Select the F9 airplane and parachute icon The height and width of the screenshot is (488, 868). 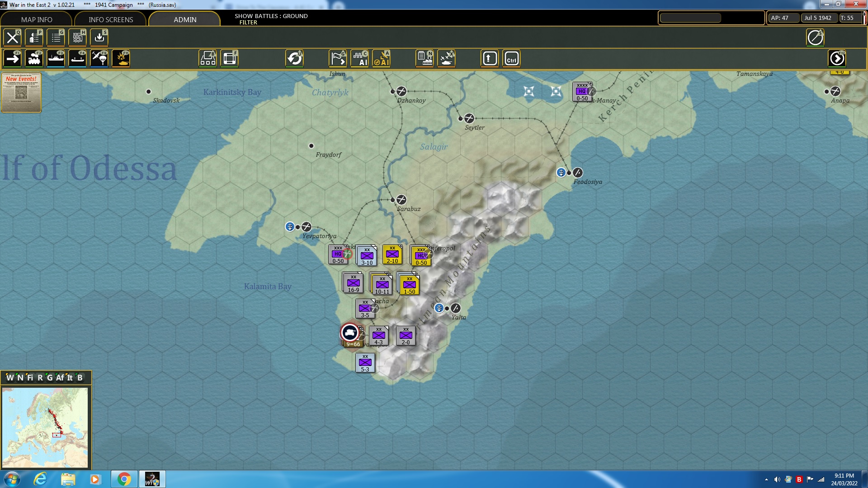click(99, 59)
